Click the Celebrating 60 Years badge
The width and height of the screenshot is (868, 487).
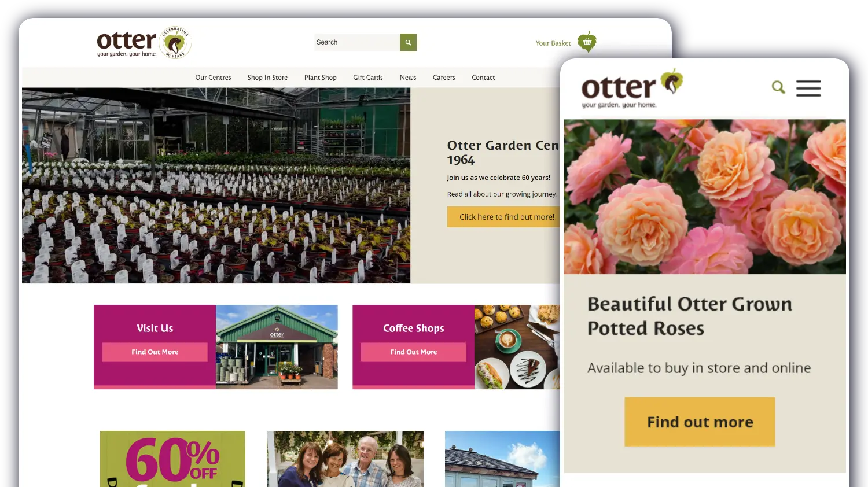click(175, 43)
